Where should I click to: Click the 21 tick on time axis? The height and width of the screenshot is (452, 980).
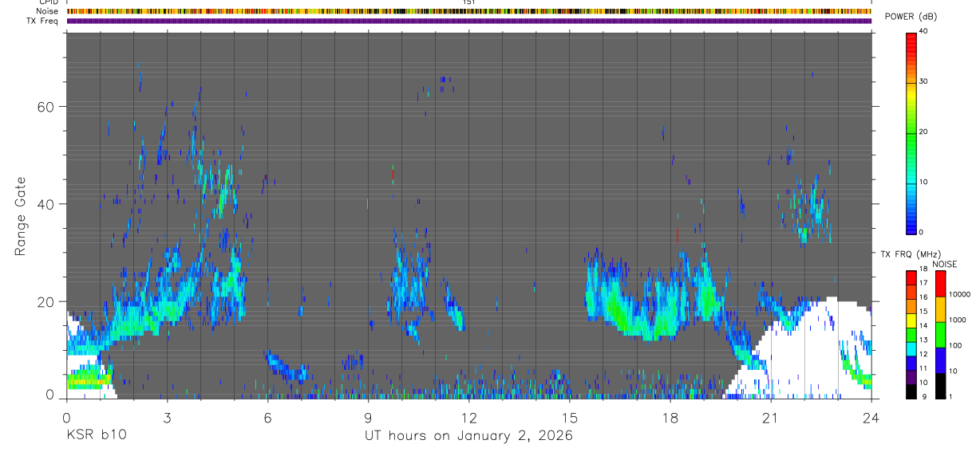tap(771, 417)
